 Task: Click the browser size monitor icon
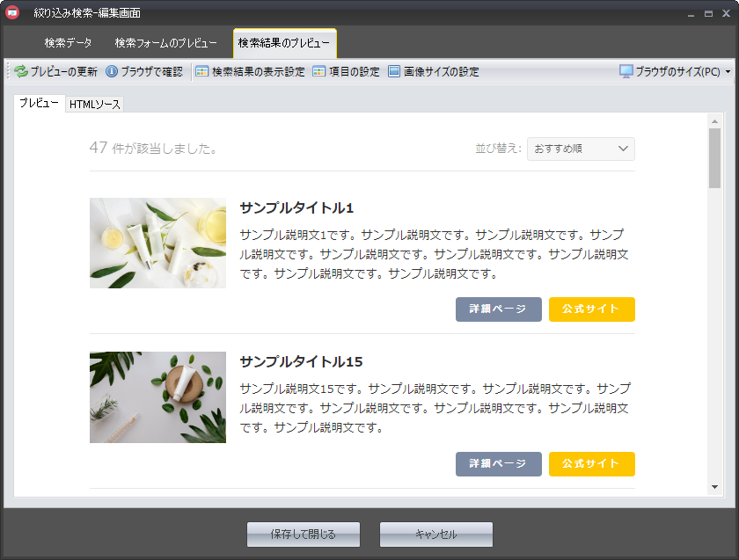[x=626, y=72]
